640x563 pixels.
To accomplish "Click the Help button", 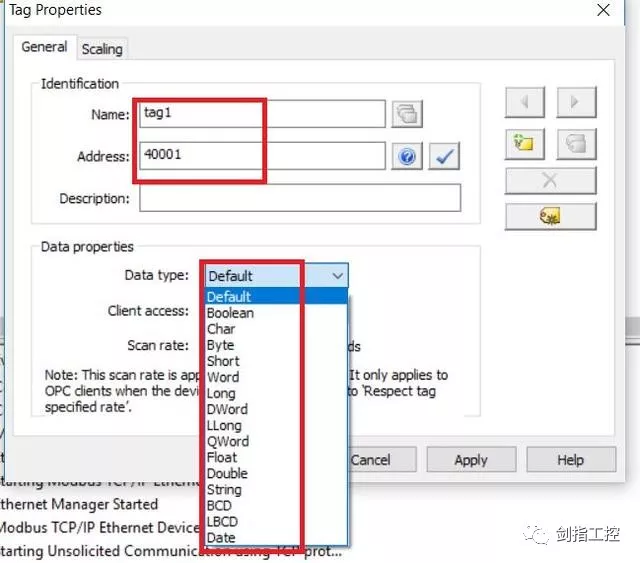I will 570,460.
